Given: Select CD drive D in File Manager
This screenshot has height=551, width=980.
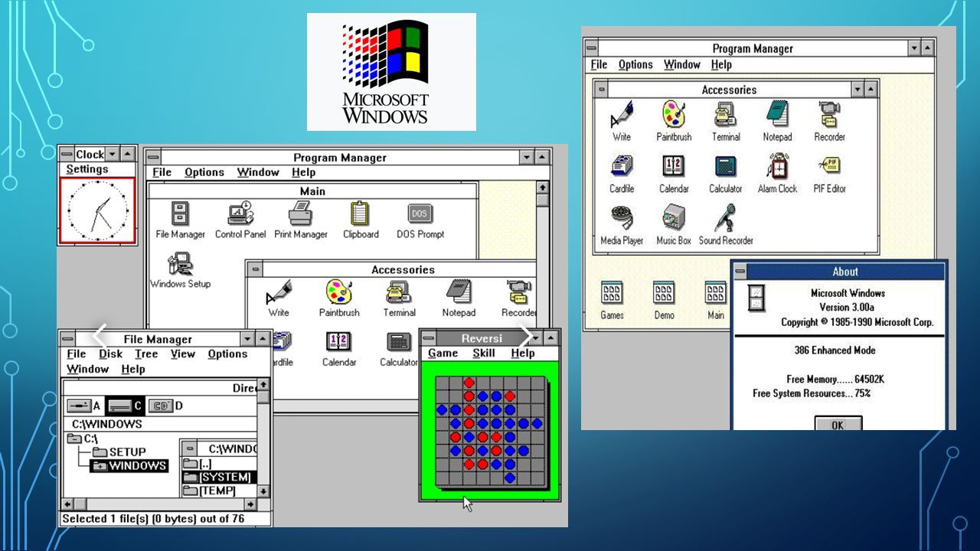Looking at the screenshot, I should pyautogui.click(x=165, y=406).
